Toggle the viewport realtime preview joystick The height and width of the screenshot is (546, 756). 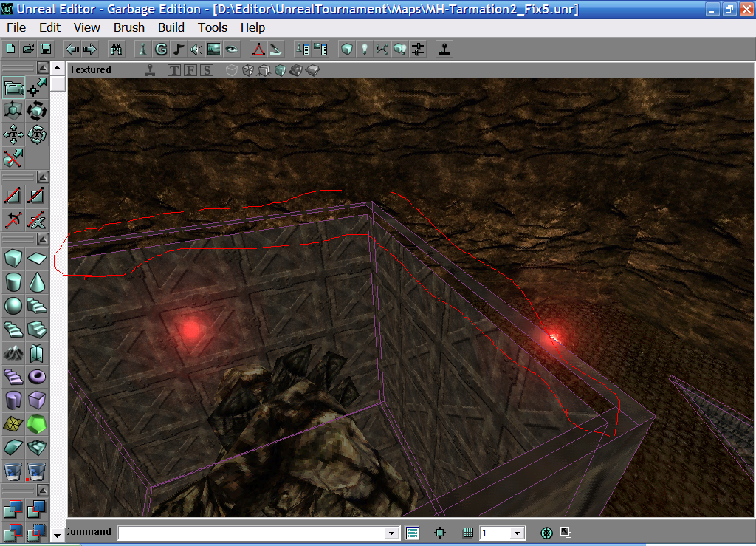pyautogui.click(x=151, y=70)
